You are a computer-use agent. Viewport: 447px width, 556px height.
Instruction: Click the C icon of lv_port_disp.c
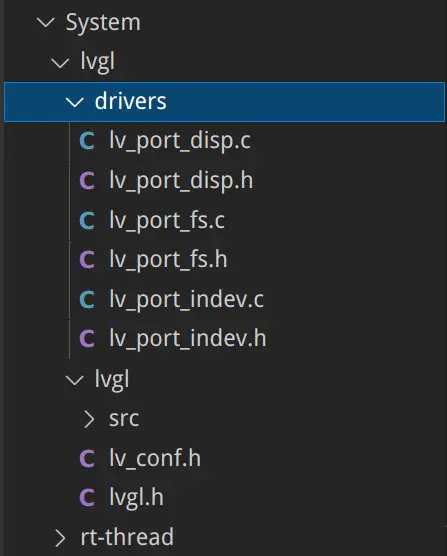coord(87,141)
